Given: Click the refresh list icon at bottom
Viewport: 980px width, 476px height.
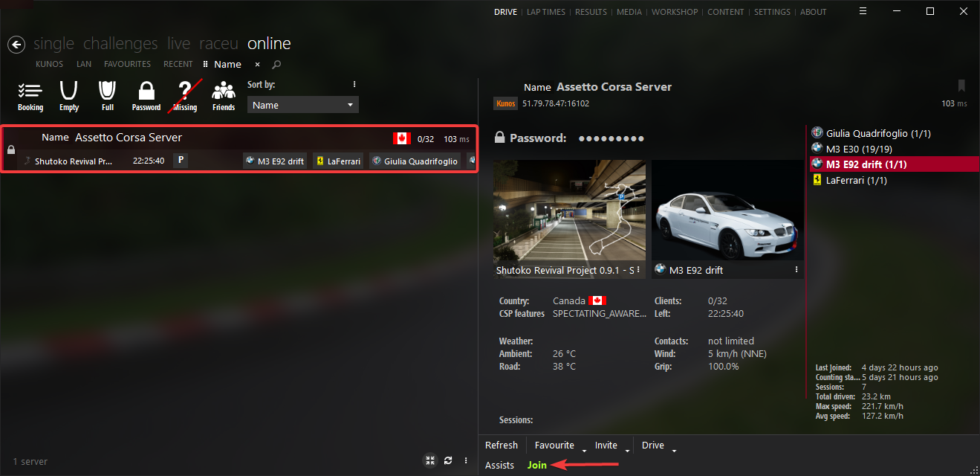Looking at the screenshot, I should (448, 460).
